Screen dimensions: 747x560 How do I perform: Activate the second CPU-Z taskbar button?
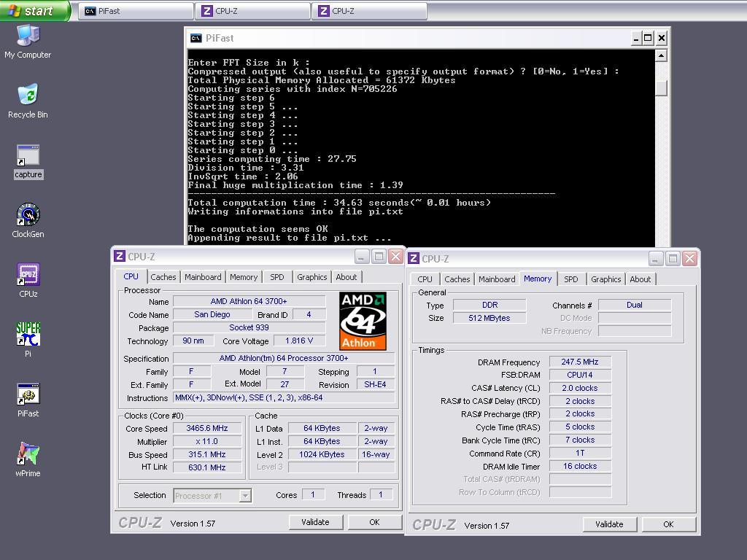click(370, 11)
